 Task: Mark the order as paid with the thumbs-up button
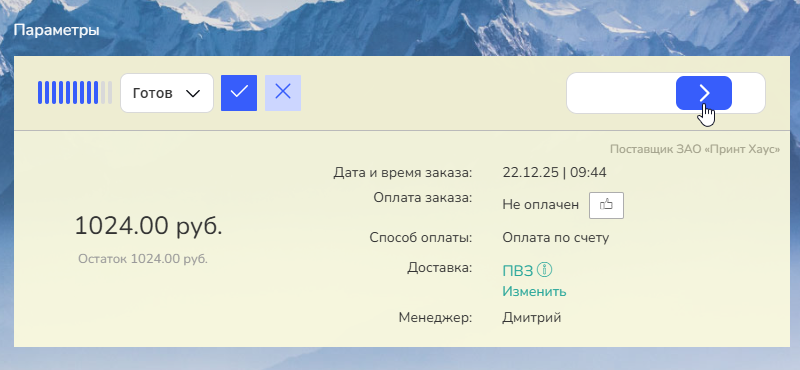[606, 205]
